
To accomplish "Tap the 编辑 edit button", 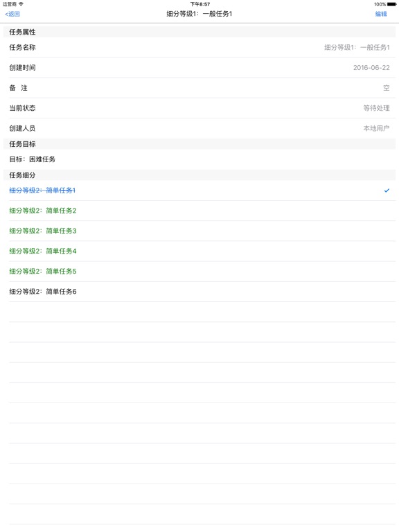I will click(381, 14).
